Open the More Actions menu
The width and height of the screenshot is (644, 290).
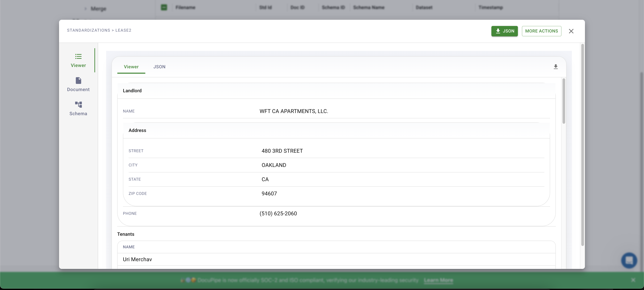541,31
